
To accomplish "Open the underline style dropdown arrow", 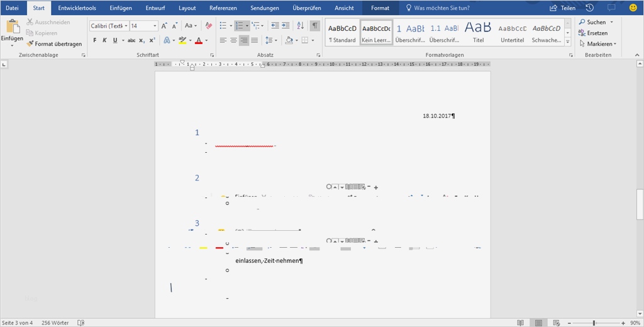I will pyautogui.click(x=123, y=41).
